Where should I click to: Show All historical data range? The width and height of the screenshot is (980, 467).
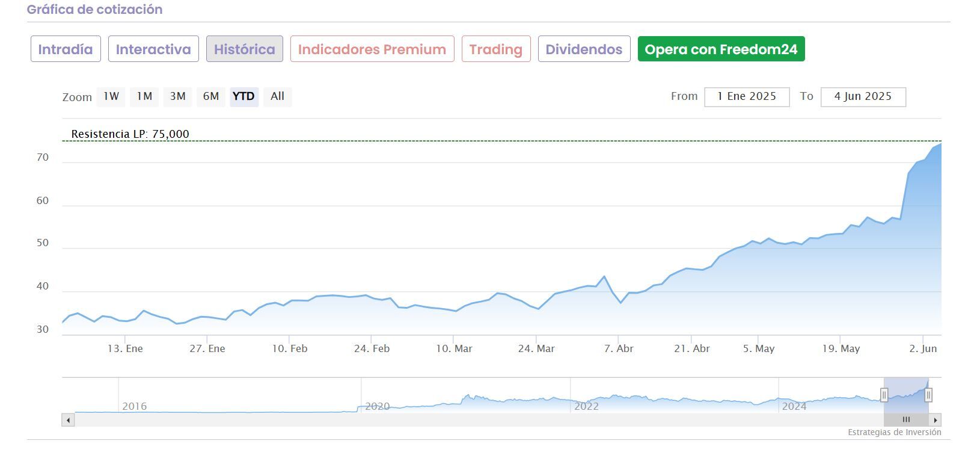pyautogui.click(x=277, y=96)
